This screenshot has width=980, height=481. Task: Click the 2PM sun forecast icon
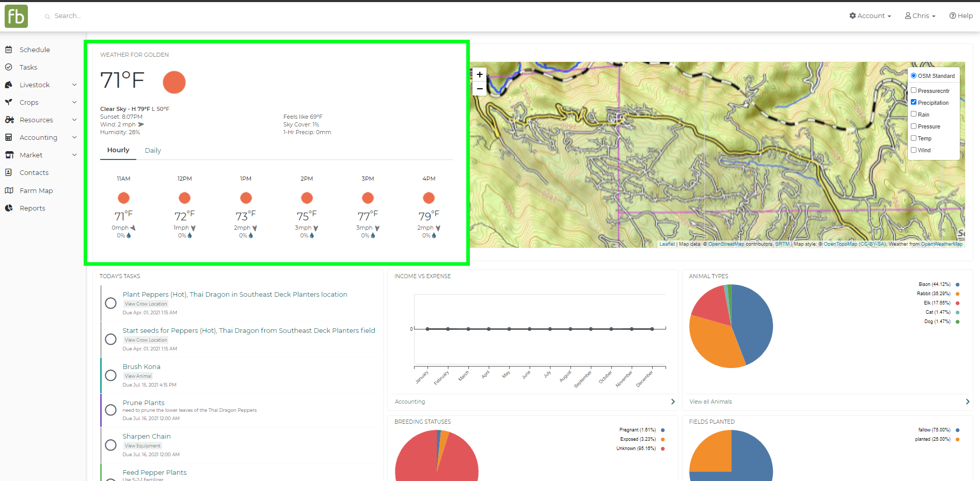pos(307,198)
